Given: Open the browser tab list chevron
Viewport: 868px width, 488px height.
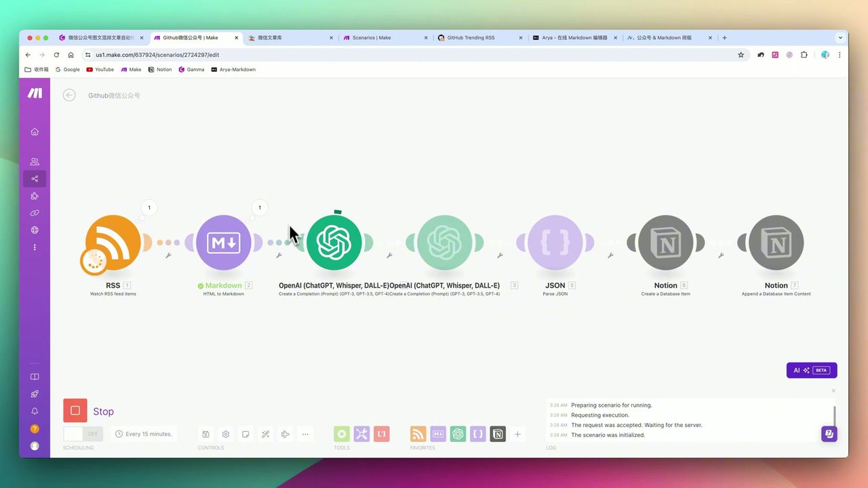Looking at the screenshot, I should coord(840,37).
